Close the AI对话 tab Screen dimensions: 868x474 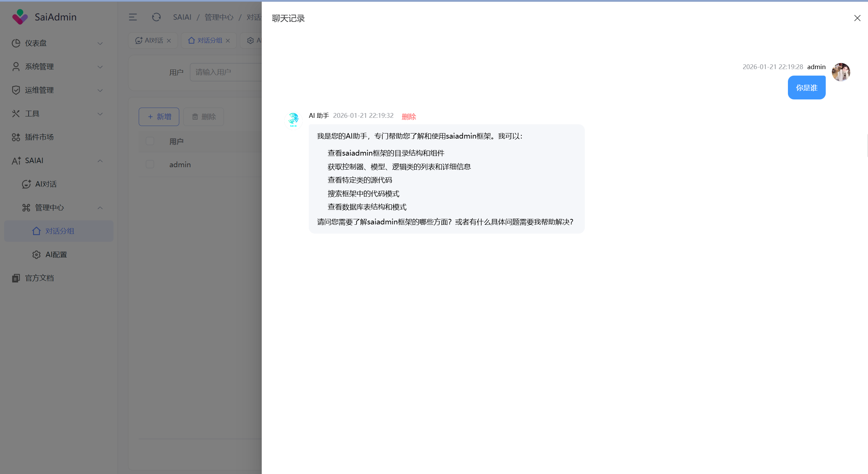click(x=169, y=41)
